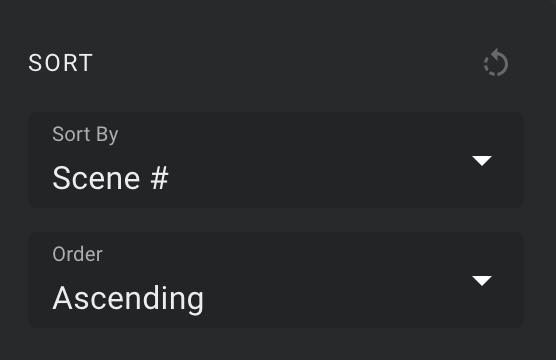Change sort field from Scene #
This screenshot has height=360, width=556.
coord(276,160)
